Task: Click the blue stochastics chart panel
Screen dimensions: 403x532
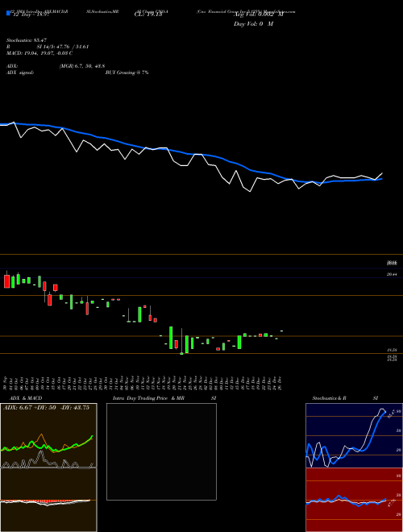Action: pyautogui.click(x=354, y=435)
